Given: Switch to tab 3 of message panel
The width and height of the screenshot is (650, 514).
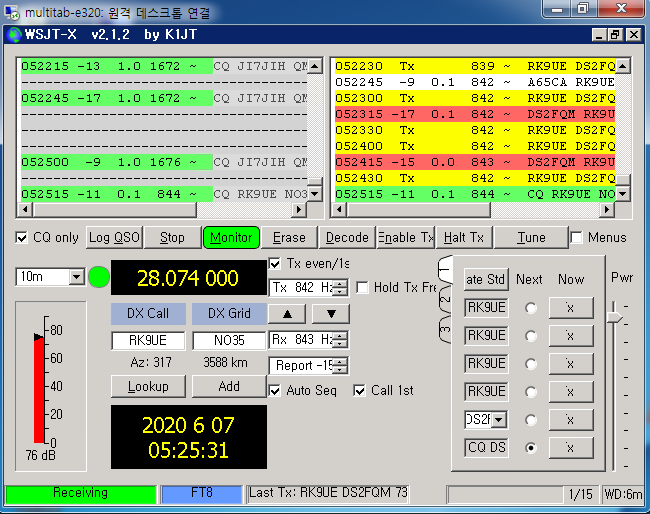Looking at the screenshot, I should click(x=445, y=330).
